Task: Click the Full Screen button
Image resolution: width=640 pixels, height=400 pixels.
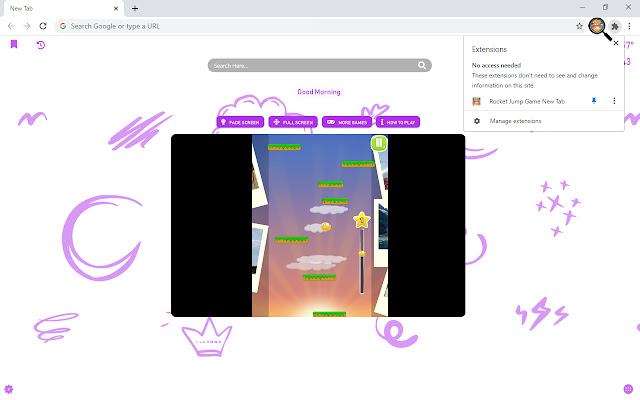Action: tap(293, 122)
